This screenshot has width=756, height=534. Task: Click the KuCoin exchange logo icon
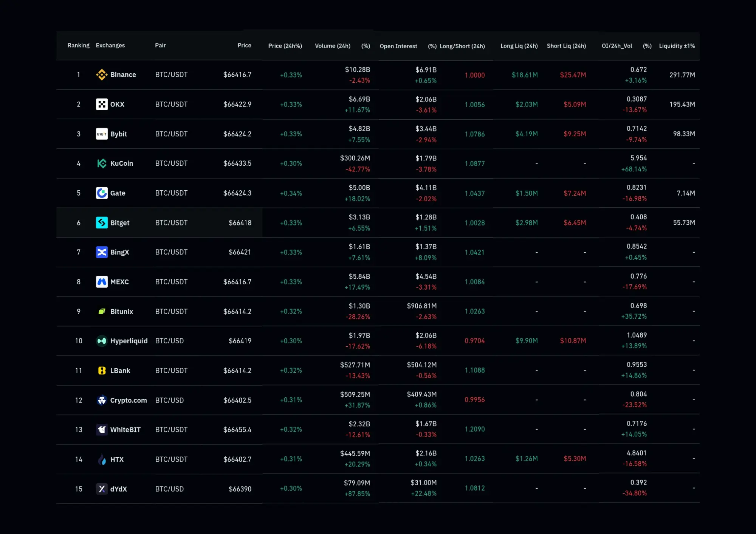[102, 163]
